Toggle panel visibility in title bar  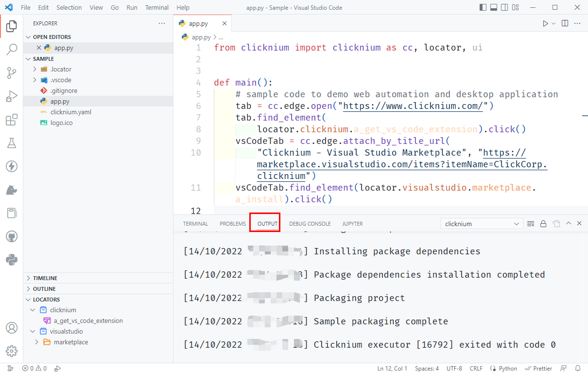(494, 7)
